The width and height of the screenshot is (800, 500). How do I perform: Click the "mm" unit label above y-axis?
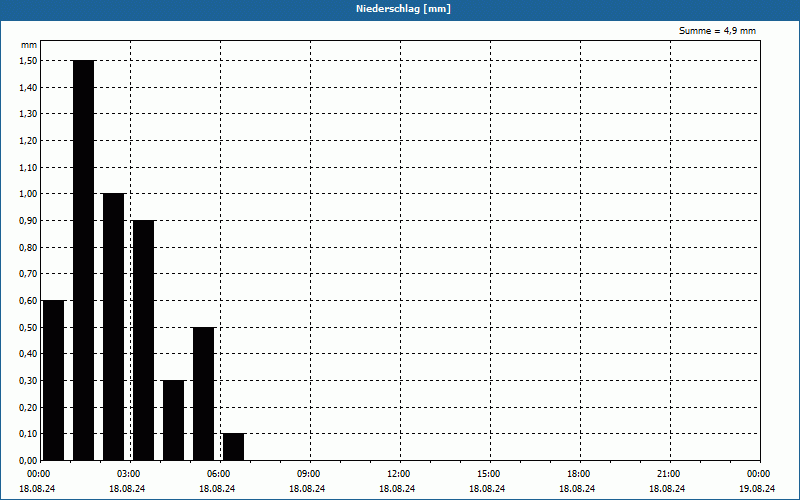tap(29, 45)
